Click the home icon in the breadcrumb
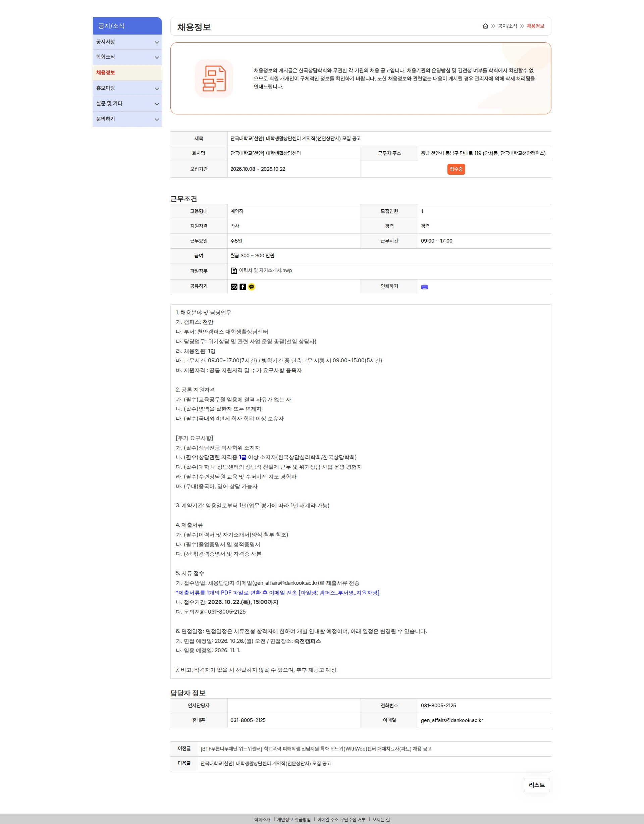Viewport: 644px width, 824px height. click(x=485, y=26)
